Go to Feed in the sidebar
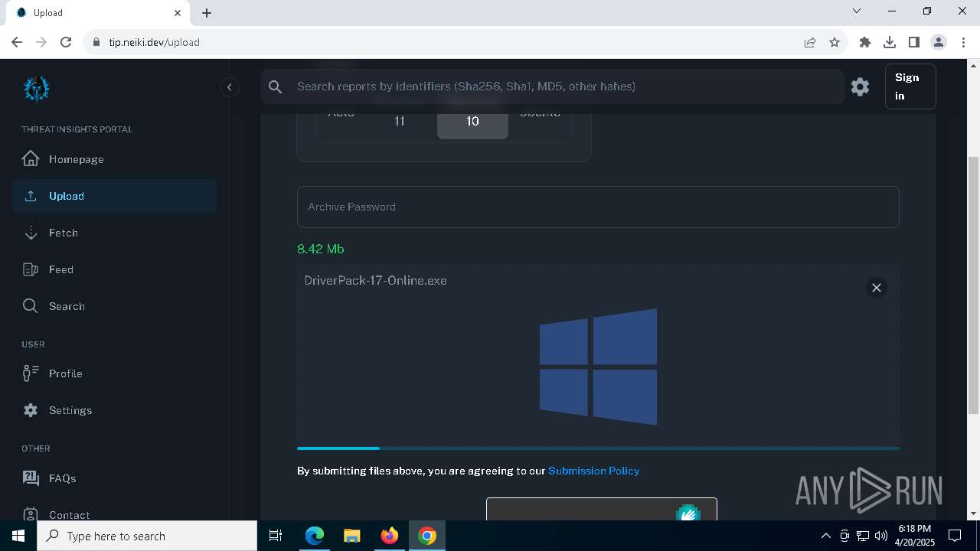The width and height of the screenshot is (980, 551). (115, 269)
